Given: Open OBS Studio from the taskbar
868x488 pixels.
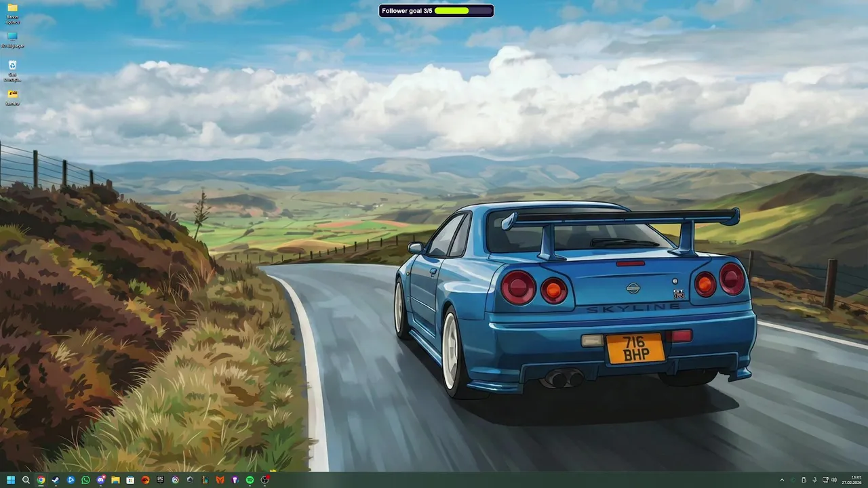Looking at the screenshot, I should coord(265,480).
